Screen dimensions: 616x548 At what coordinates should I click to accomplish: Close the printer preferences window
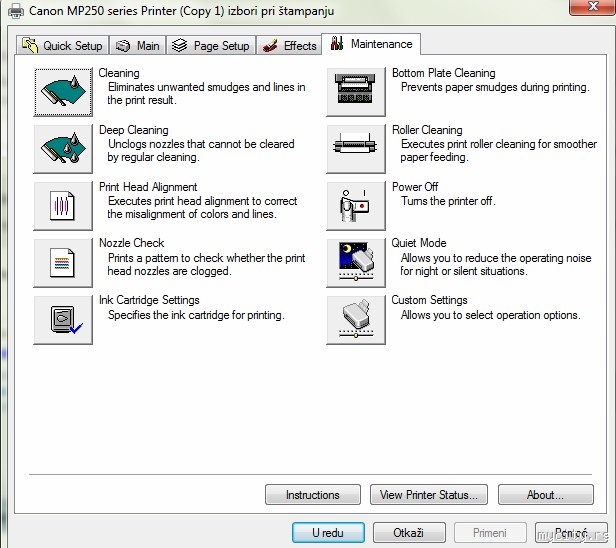point(592,7)
